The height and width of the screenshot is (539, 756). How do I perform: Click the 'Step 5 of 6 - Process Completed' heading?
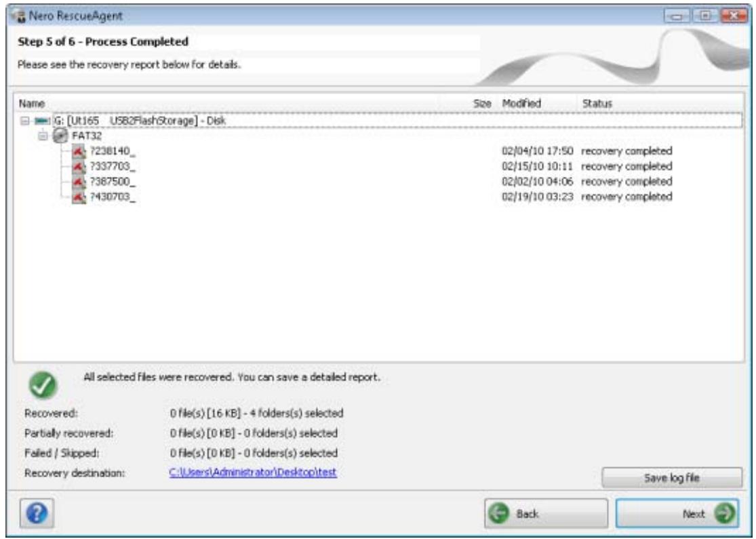coord(102,41)
